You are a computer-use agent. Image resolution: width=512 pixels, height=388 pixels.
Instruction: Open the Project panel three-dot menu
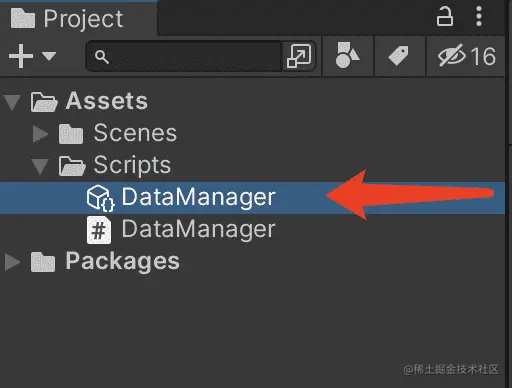[479, 16]
